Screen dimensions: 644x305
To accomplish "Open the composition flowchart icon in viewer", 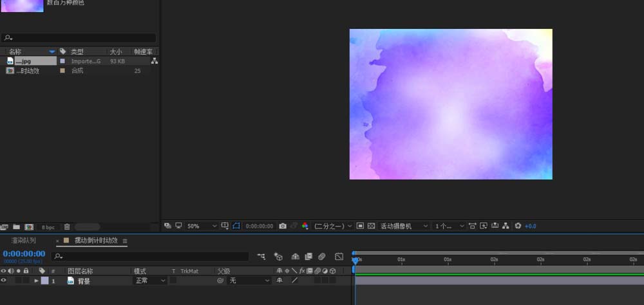I will click(x=506, y=226).
